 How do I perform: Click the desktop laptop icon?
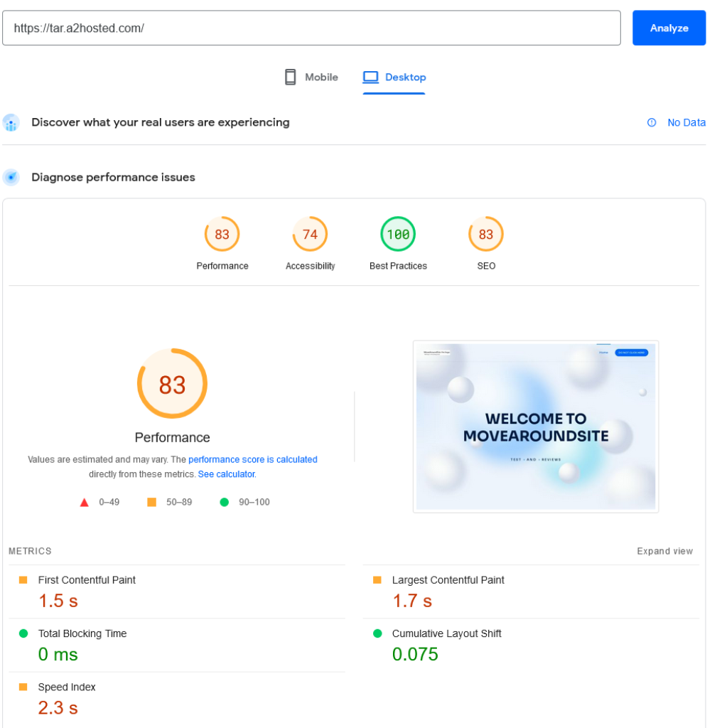(x=371, y=77)
